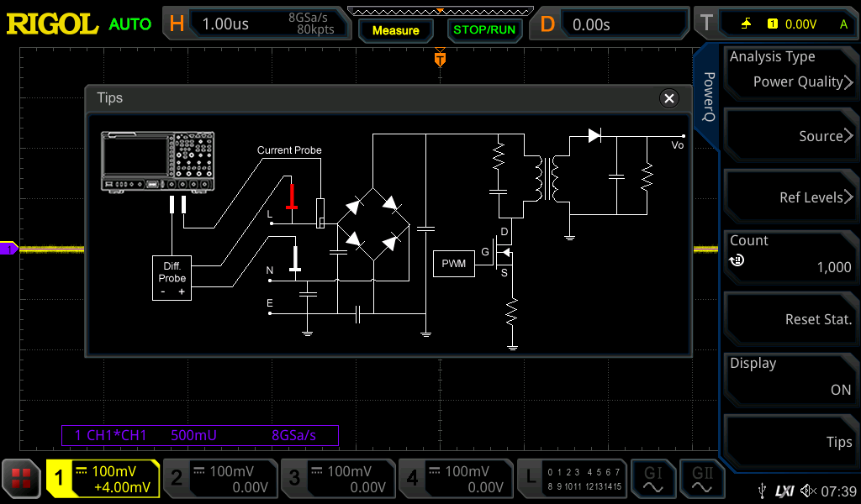Expand the Analysis Type Power Quality menu
The height and width of the screenshot is (504, 861).
[790, 70]
